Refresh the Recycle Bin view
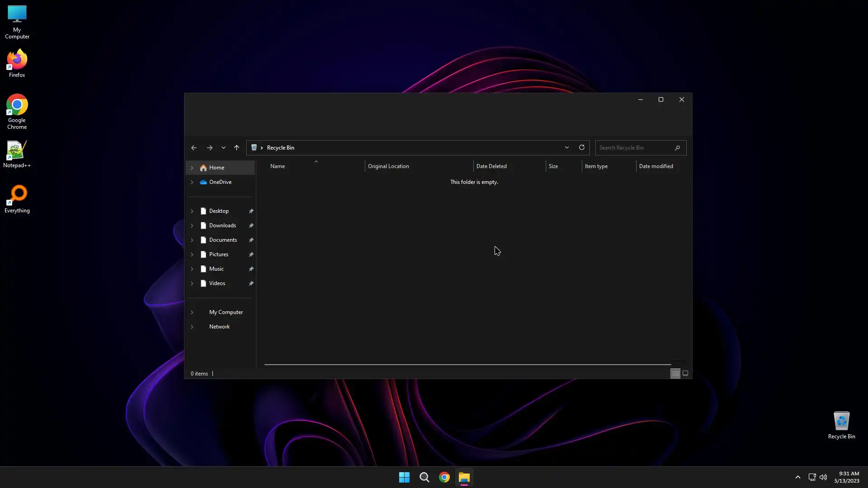Screen dimensions: 868x488 [582, 147]
